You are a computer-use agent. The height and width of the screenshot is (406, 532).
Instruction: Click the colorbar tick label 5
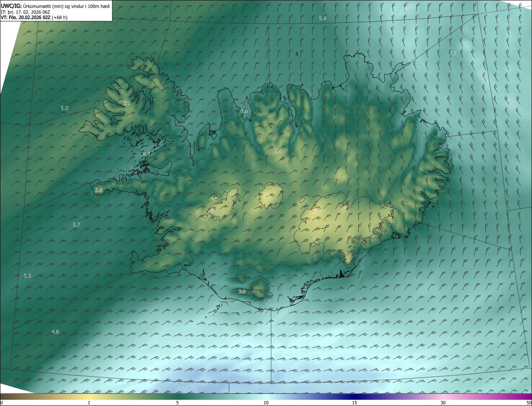pos(177,403)
